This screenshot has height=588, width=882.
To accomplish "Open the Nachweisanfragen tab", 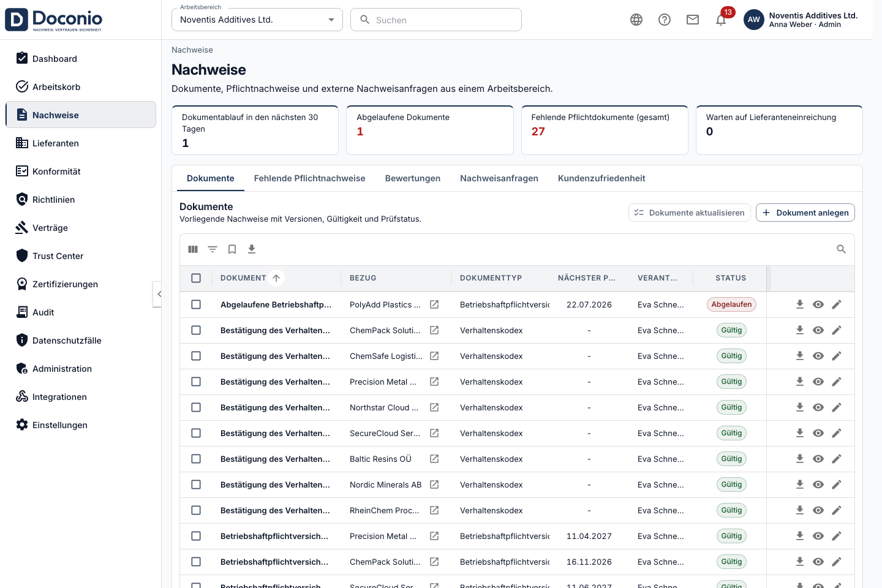I will click(499, 178).
